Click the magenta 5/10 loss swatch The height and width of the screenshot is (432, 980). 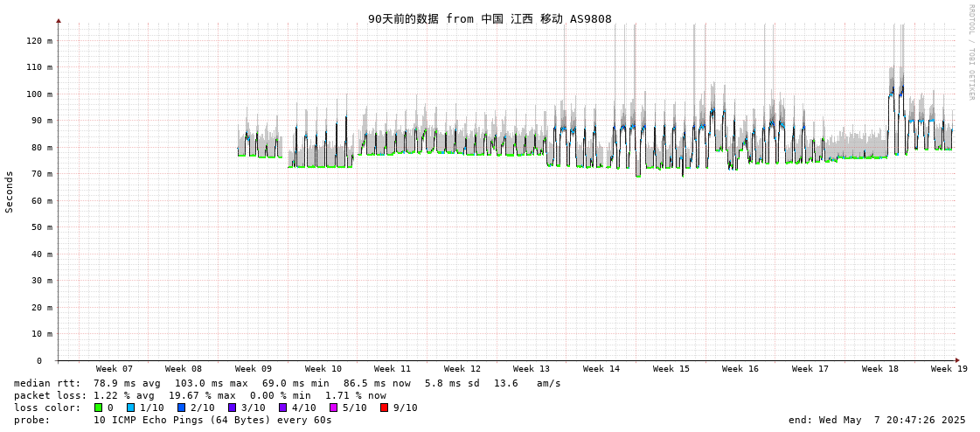[333, 408]
